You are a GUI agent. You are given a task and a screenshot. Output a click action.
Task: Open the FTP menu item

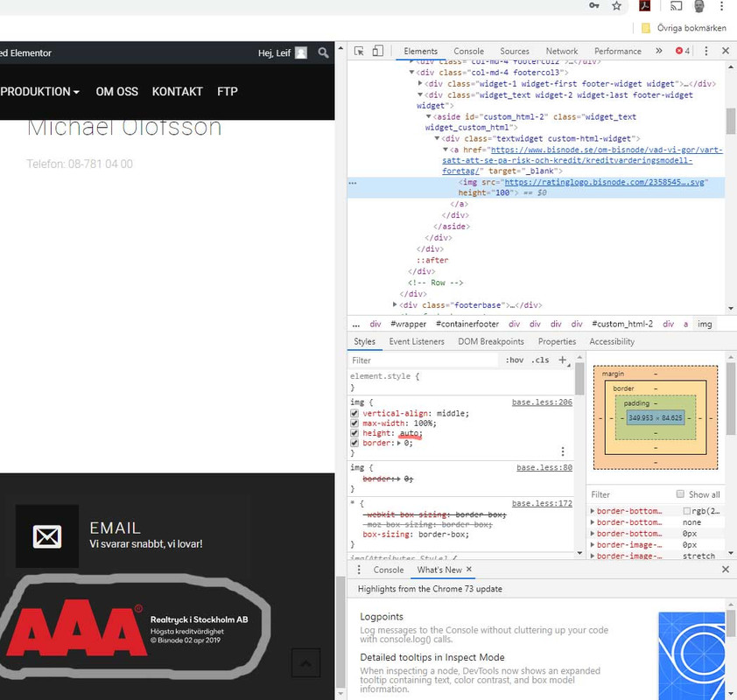click(227, 92)
